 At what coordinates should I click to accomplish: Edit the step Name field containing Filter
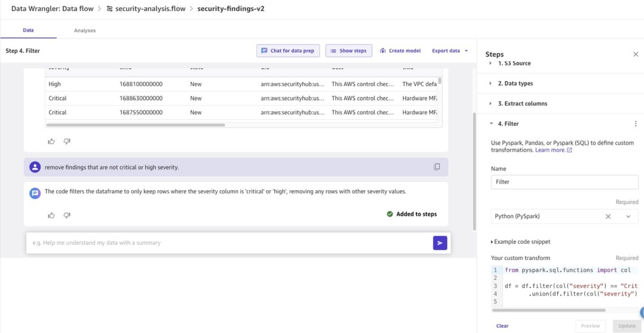(x=565, y=182)
